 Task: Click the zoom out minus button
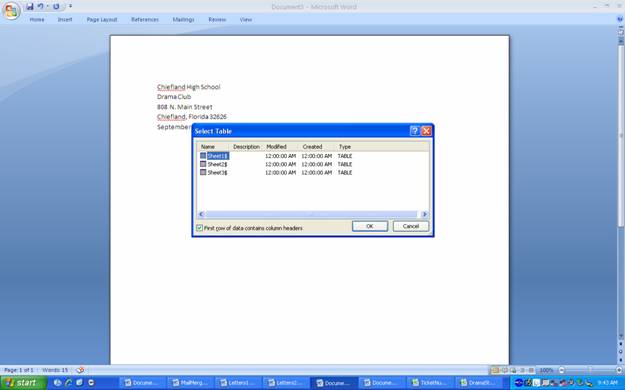point(561,370)
